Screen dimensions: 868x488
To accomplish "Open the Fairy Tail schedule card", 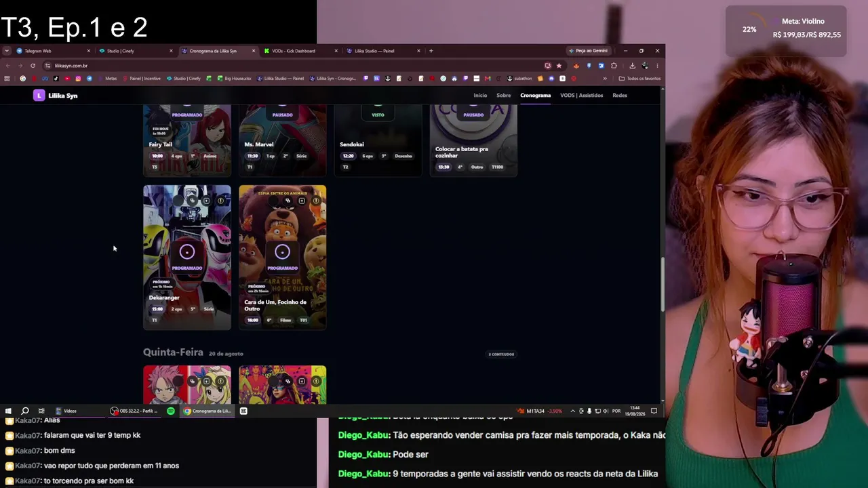I will pyautogui.click(x=187, y=141).
